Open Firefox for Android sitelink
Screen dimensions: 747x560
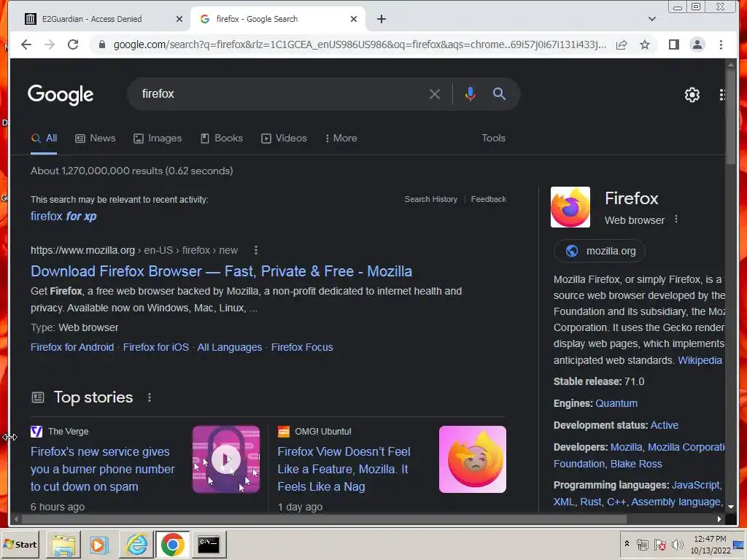(x=72, y=347)
